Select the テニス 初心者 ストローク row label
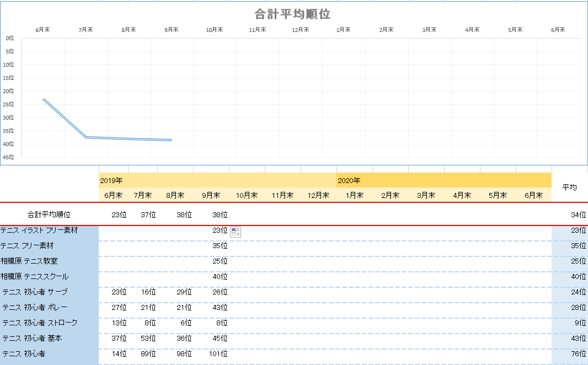The width and height of the screenshot is (588, 365). point(49,323)
